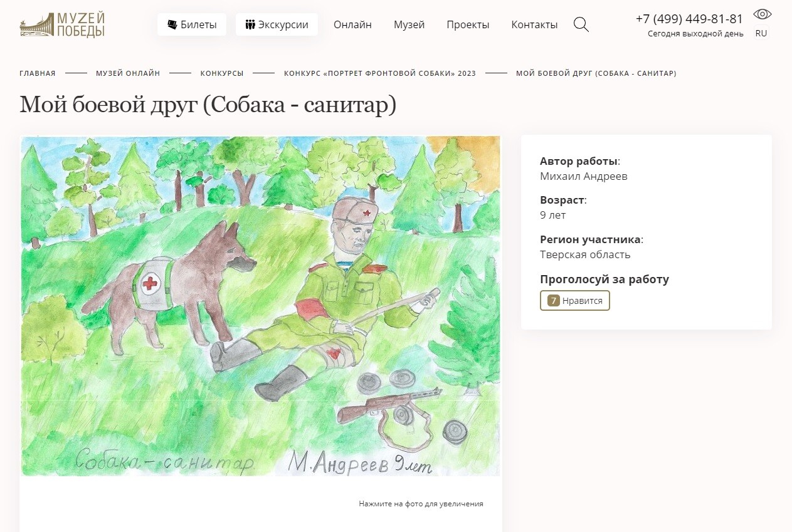Viewport: 792px width, 532px height.
Task: Open the Экскурсии button
Action: (x=277, y=24)
